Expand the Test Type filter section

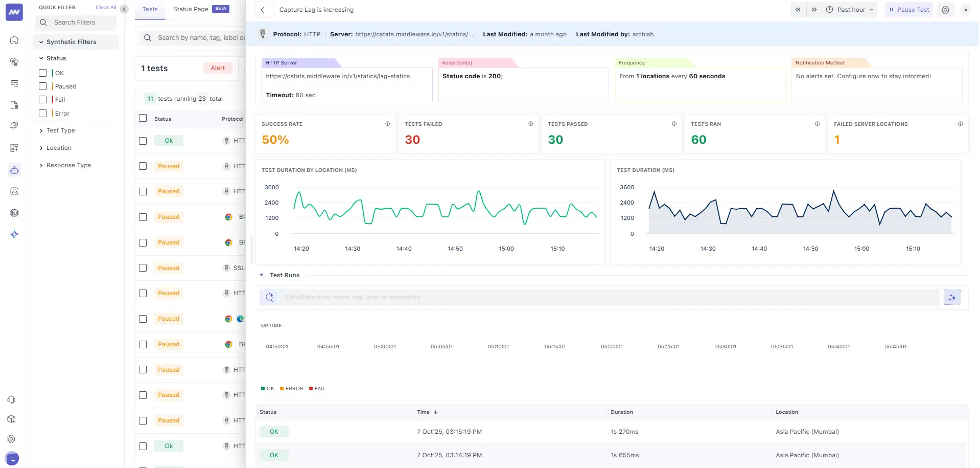point(59,130)
